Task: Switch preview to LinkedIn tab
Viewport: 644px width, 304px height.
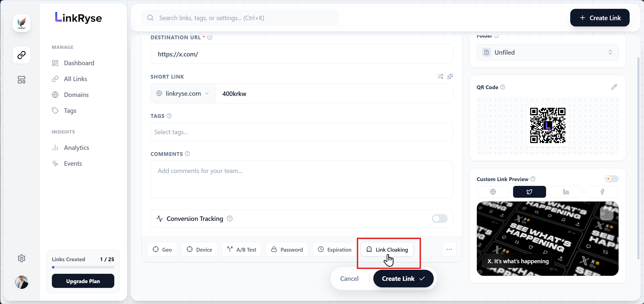Action: (566, 192)
